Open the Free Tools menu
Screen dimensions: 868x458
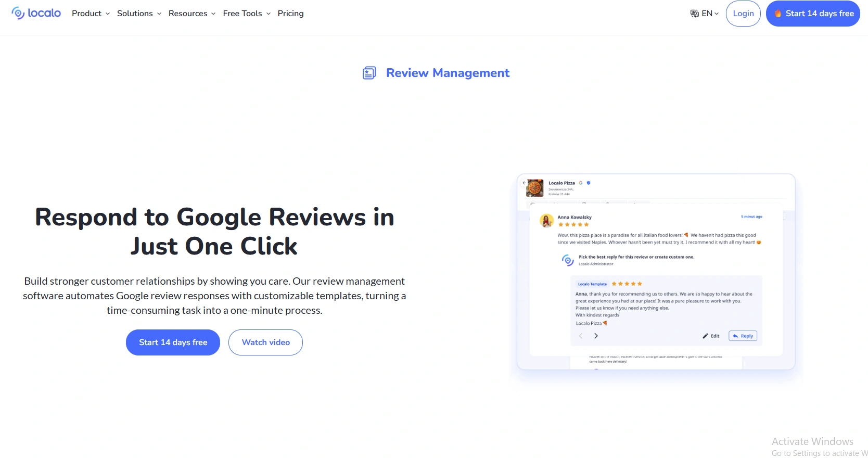pyautogui.click(x=247, y=14)
